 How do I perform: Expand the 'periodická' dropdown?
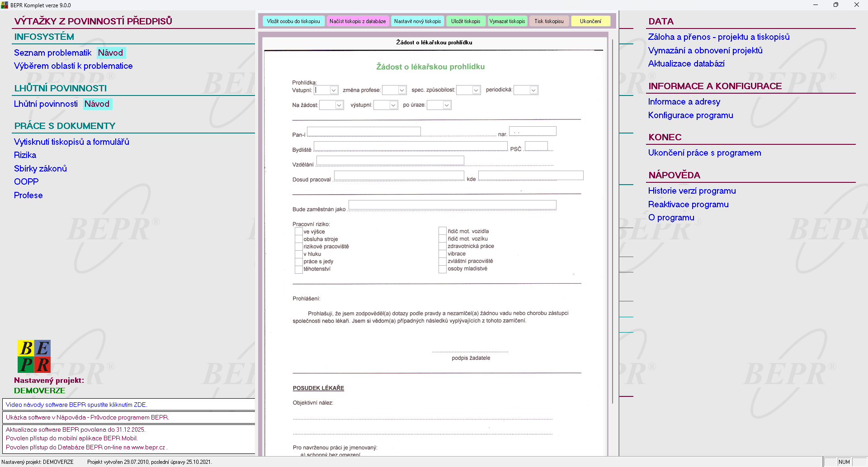coord(533,90)
